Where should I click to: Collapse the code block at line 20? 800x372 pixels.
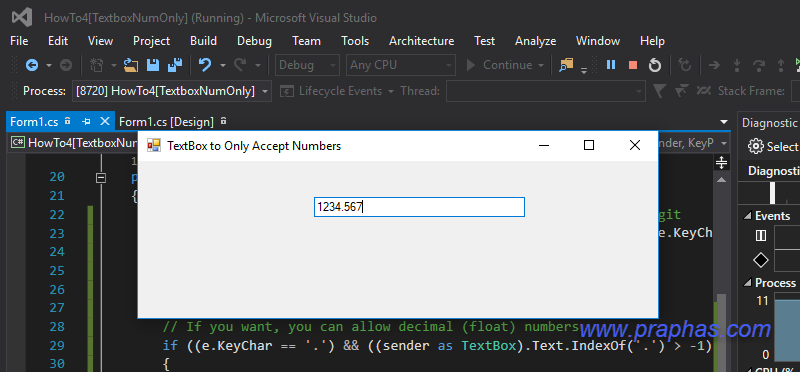click(x=101, y=178)
